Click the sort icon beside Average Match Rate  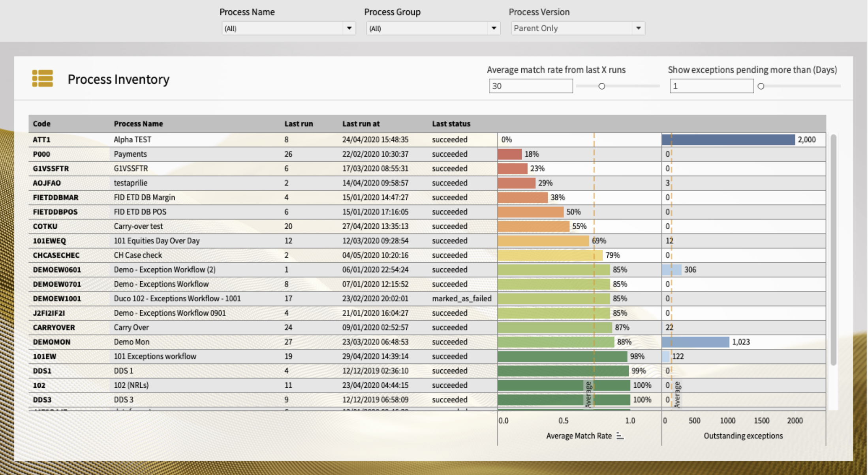tap(620, 436)
